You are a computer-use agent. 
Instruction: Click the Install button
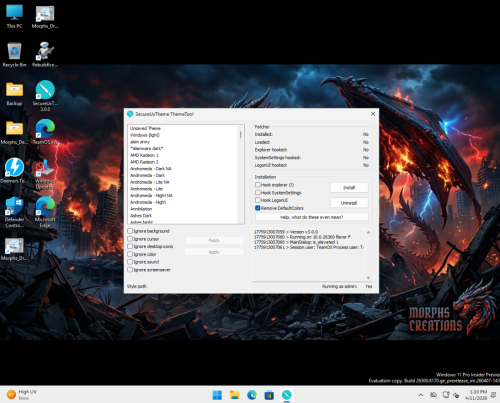(x=349, y=188)
